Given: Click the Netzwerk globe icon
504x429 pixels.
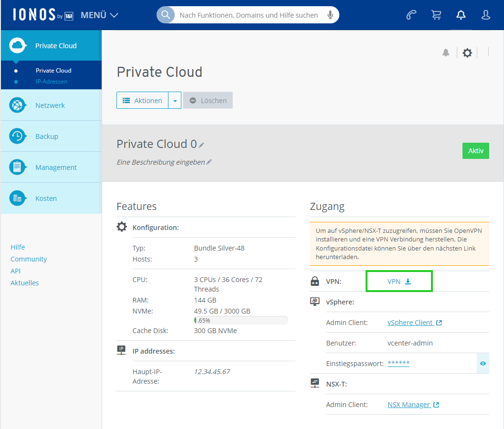Looking at the screenshot, I should [x=17, y=105].
